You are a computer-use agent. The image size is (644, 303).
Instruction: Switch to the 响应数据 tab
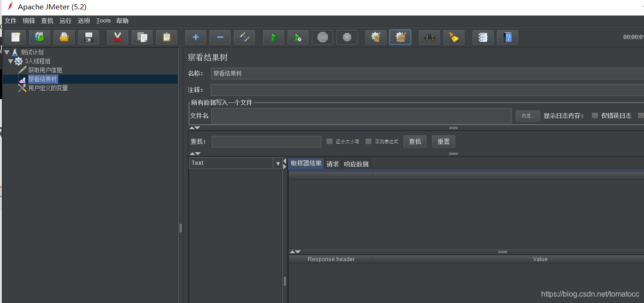click(x=356, y=164)
